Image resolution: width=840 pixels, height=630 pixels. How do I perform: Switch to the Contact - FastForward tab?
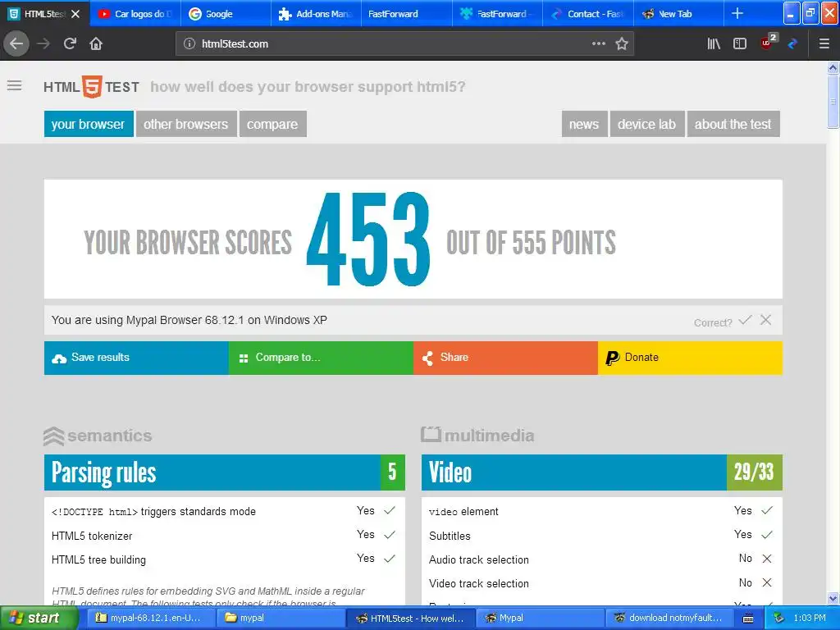587,14
